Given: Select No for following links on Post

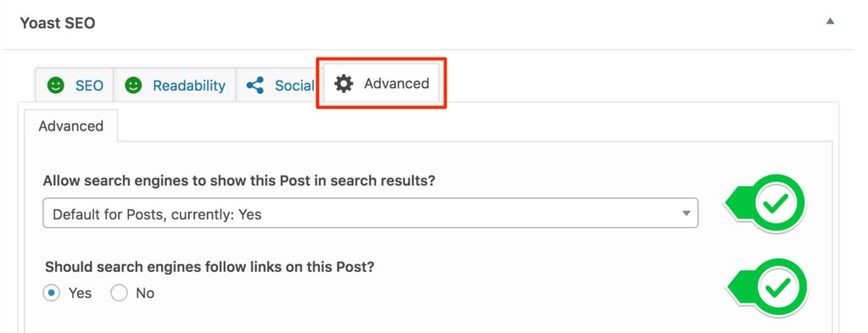Looking at the screenshot, I should point(119,292).
